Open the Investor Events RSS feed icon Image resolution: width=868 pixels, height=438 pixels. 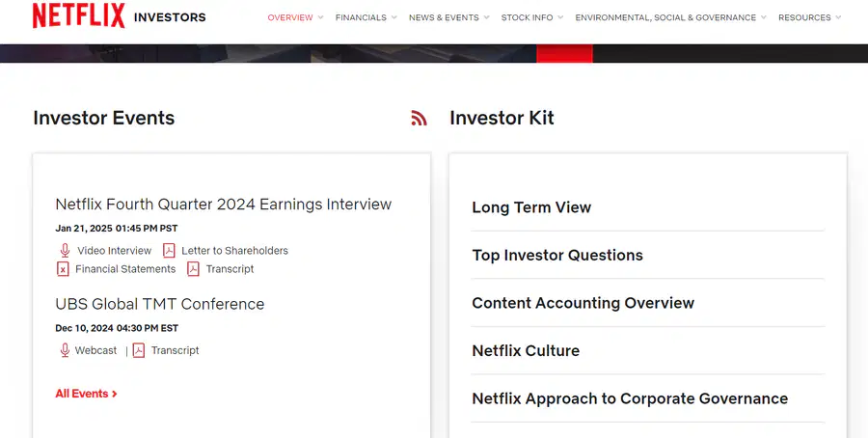[x=420, y=118]
